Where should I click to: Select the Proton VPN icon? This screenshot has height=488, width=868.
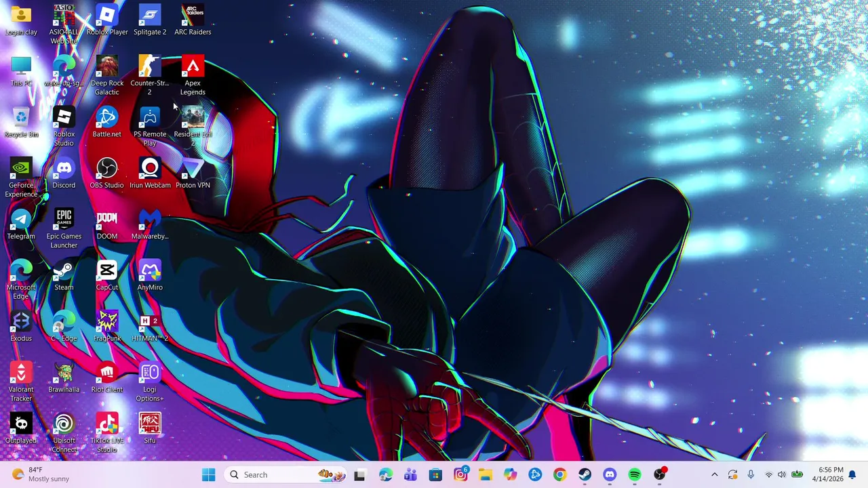click(x=193, y=174)
